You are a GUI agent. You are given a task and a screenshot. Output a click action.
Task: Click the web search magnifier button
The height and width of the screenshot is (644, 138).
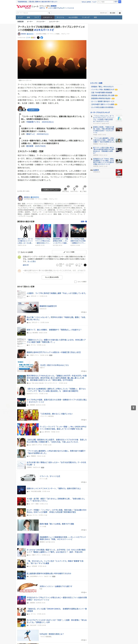coord(120,2)
